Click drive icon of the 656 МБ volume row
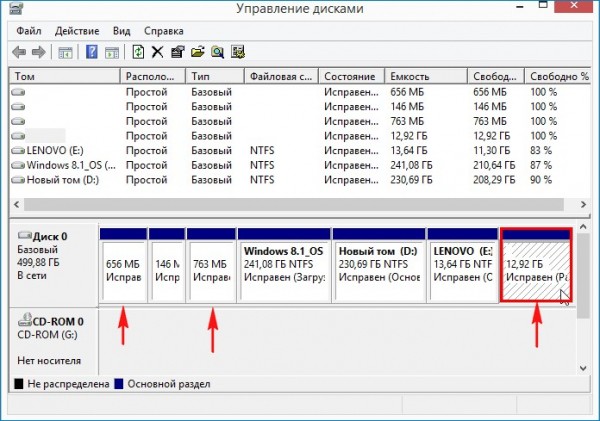Viewport: 600px width, 421px height. (18, 92)
